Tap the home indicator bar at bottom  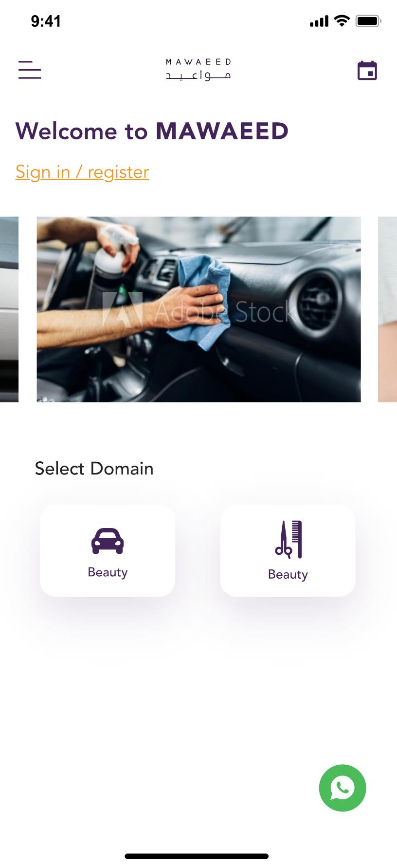click(197, 856)
